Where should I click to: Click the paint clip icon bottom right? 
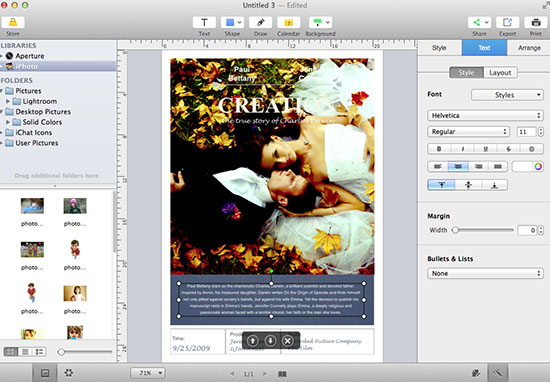click(476, 373)
